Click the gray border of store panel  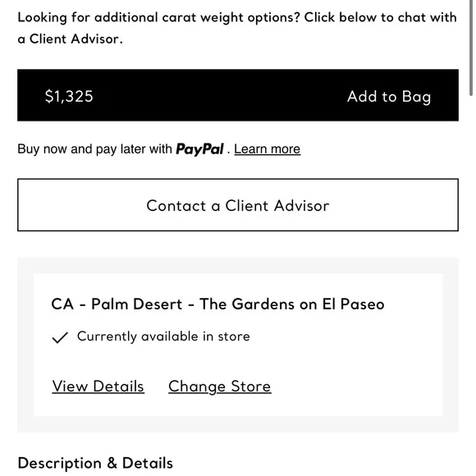click(x=25, y=345)
